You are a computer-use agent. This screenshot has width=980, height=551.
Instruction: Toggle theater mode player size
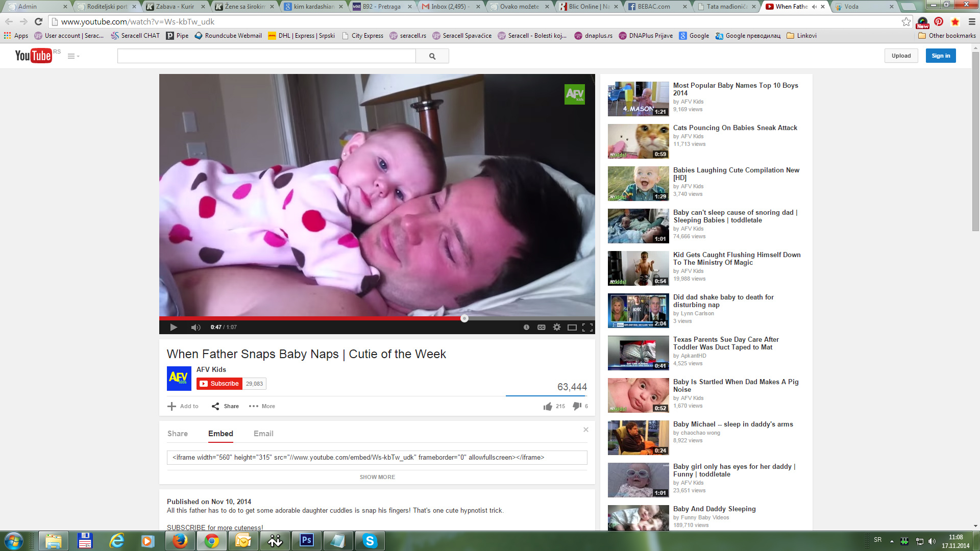(x=572, y=327)
